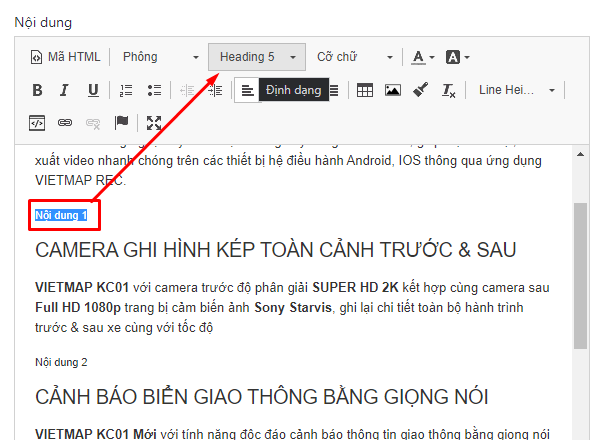Click the bold text SUPER HD 2K

[355, 288]
